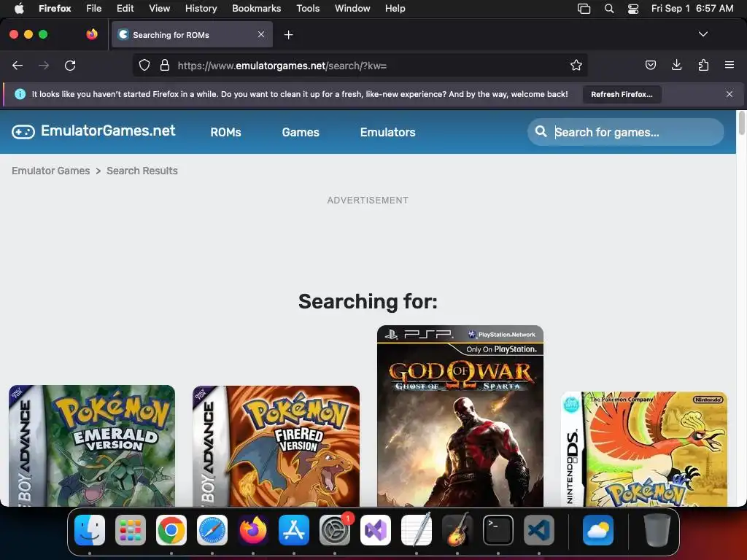The image size is (747, 560).
Task: Open the Tools menu
Action: coord(308,8)
